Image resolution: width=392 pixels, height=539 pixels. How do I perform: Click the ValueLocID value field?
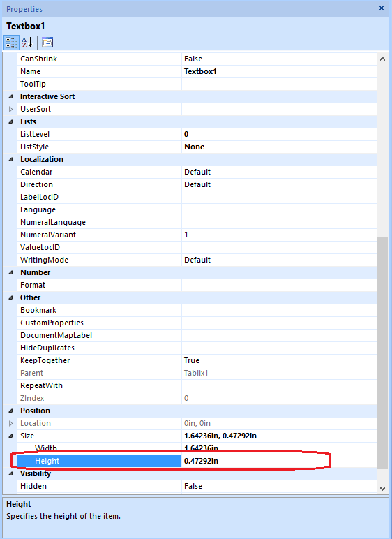279,247
